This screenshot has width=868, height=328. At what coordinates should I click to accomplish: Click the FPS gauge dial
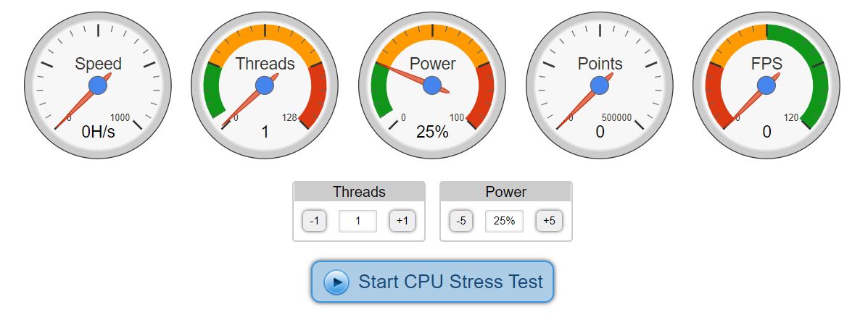tap(766, 85)
